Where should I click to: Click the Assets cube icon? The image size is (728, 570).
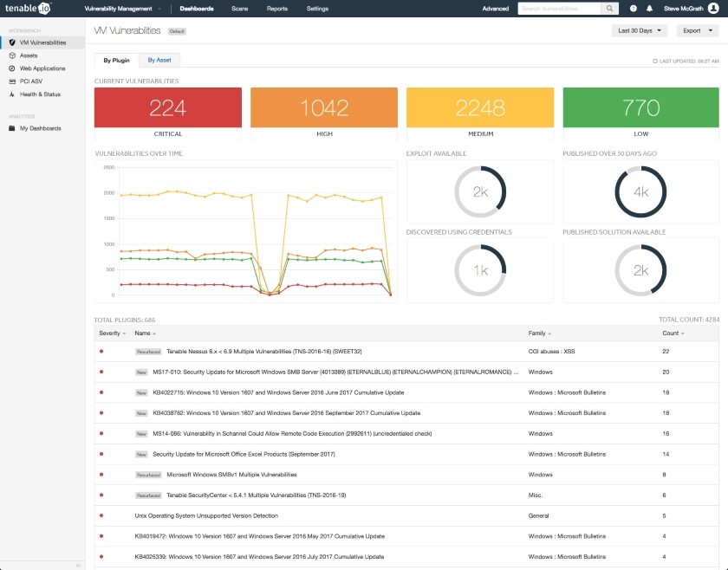pyautogui.click(x=12, y=55)
